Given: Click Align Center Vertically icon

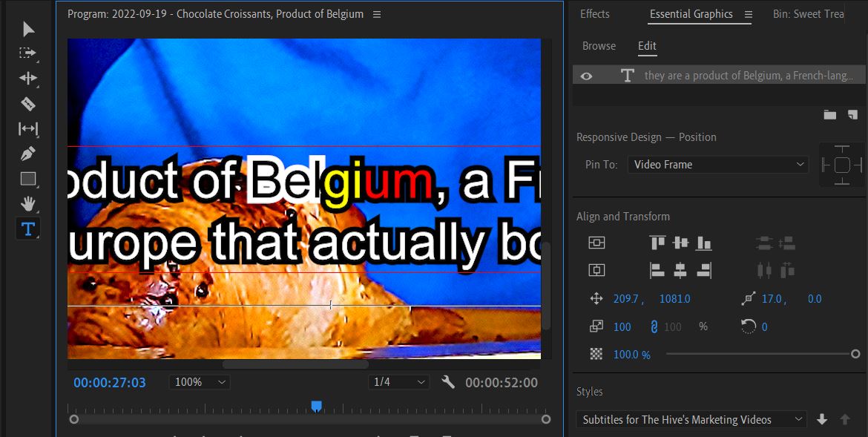Looking at the screenshot, I should (x=680, y=243).
